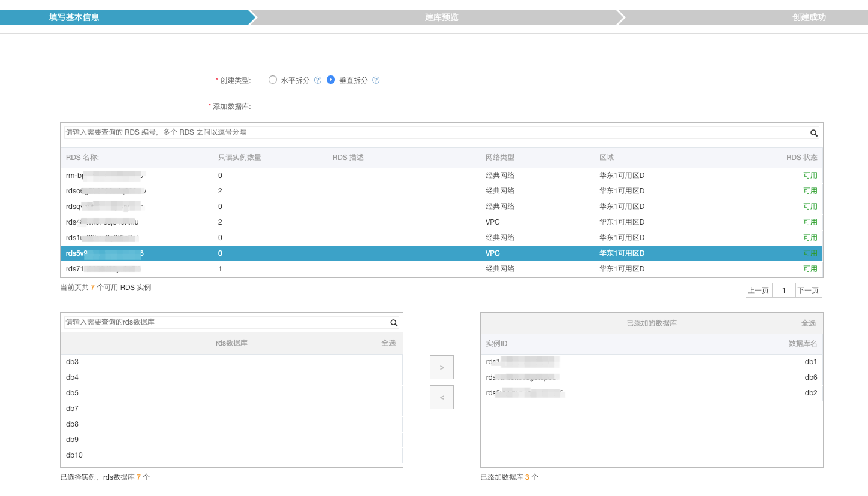Click the rds数据库 search magnifier icon
The image size is (868, 496).
[x=394, y=323]
